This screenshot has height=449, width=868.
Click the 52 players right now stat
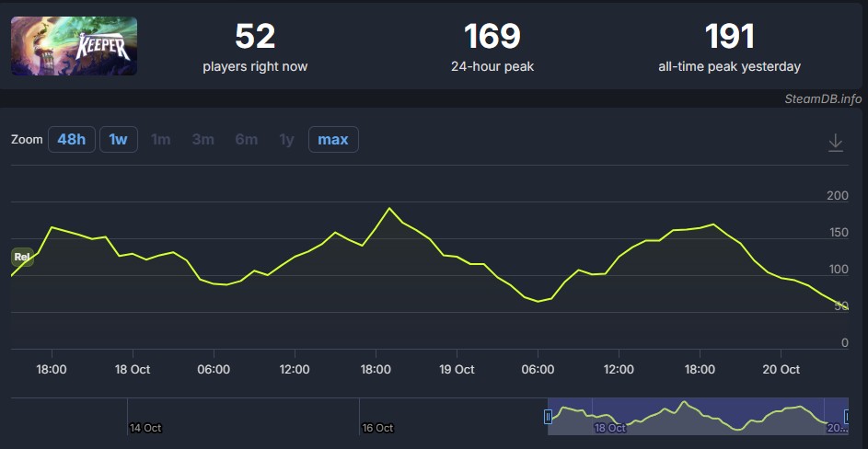[255, 37]
